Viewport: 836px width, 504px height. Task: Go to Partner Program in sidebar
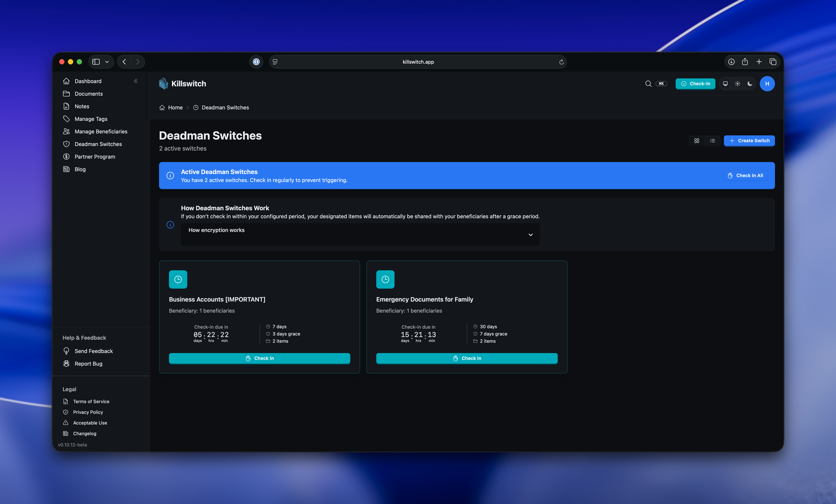point(95,157)
